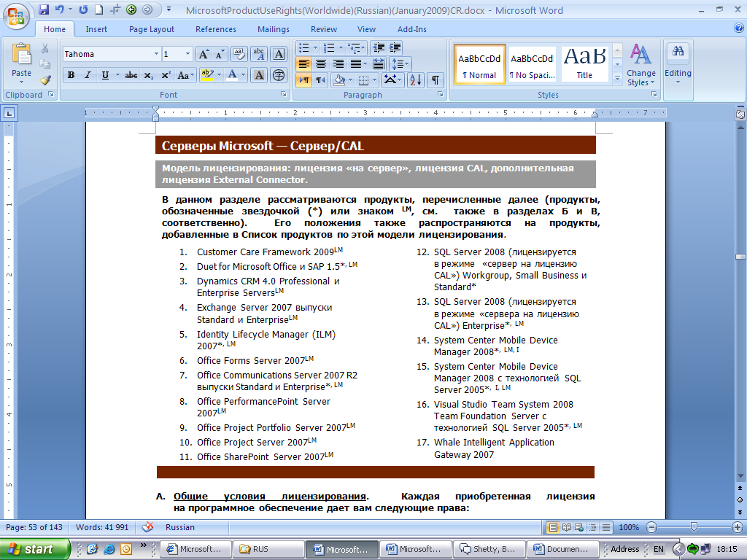Activate the Format Painter brush
The image size is (747, 560).
(44, 79)
